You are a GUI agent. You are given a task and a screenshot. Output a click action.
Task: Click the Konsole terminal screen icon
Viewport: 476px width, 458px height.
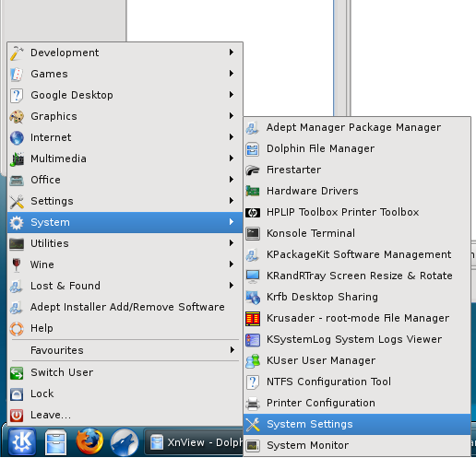click(253, 233)
